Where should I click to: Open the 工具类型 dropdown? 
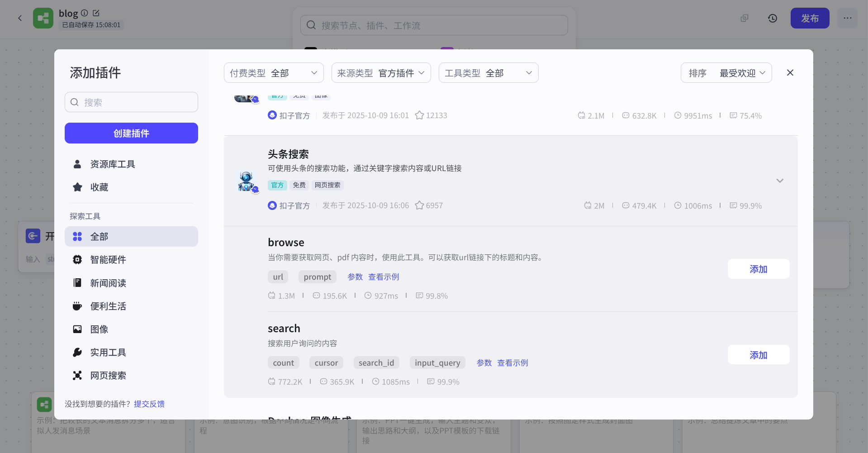tap(489, 73)
